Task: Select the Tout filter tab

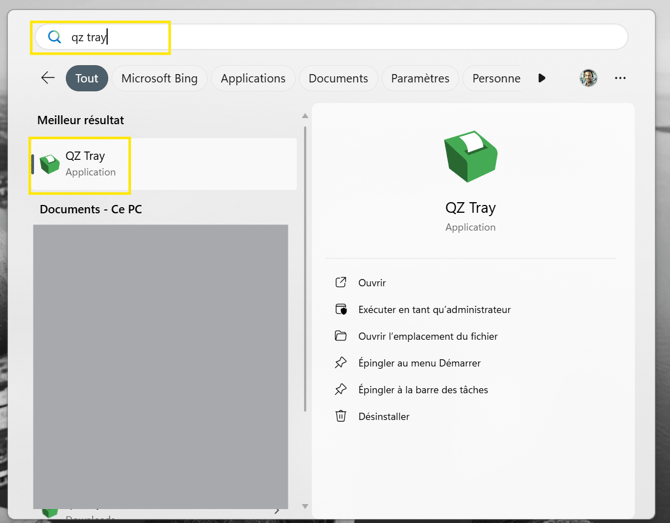Action: point(87,78)
